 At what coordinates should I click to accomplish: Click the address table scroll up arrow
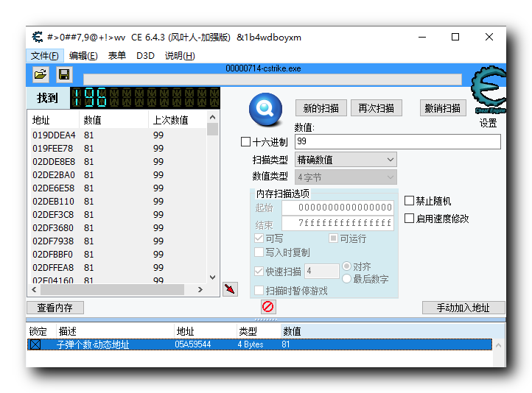coord(498,346)
